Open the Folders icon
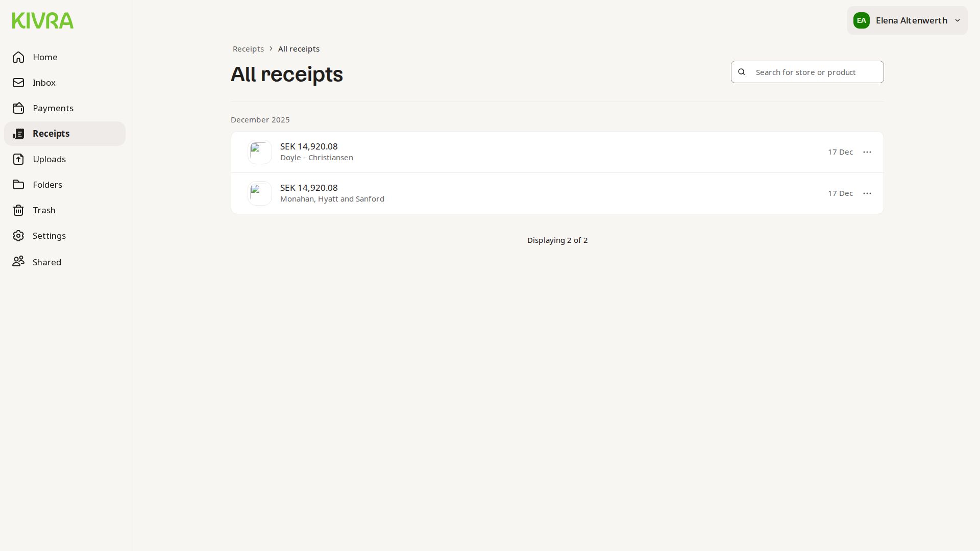Screen dimensions: 980x551 pyautogui.click(x=18, y=185)
